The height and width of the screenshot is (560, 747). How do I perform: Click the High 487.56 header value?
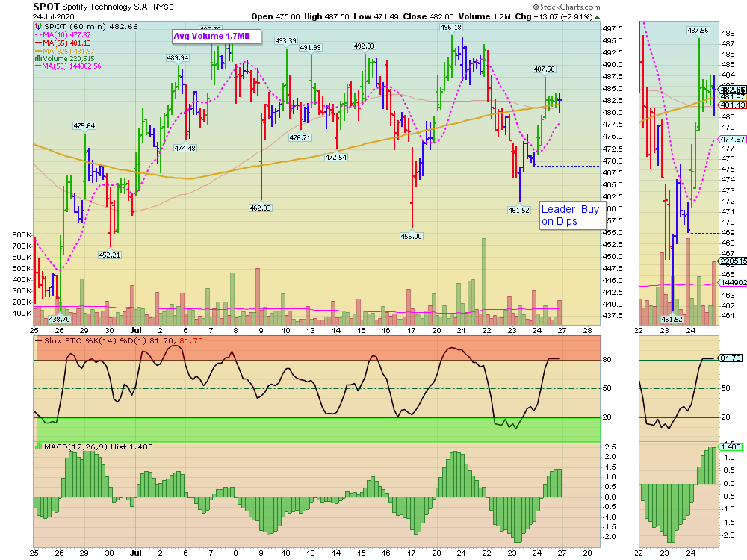(326, 16)
